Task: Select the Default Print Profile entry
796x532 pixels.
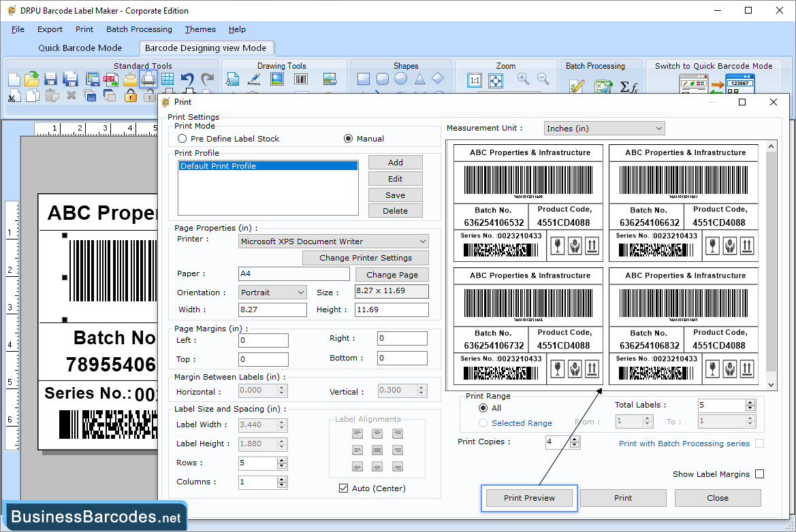Action: point(268,166)
